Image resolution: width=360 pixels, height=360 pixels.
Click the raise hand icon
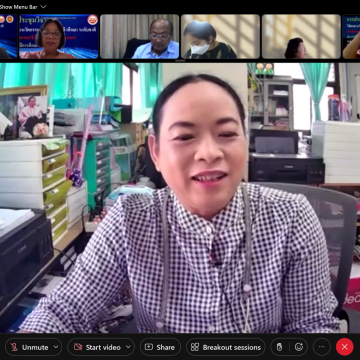tap(279, 347)
